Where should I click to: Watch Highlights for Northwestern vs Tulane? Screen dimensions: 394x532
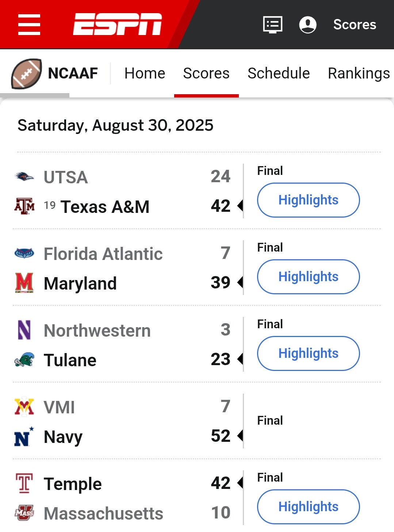[308, 353]
